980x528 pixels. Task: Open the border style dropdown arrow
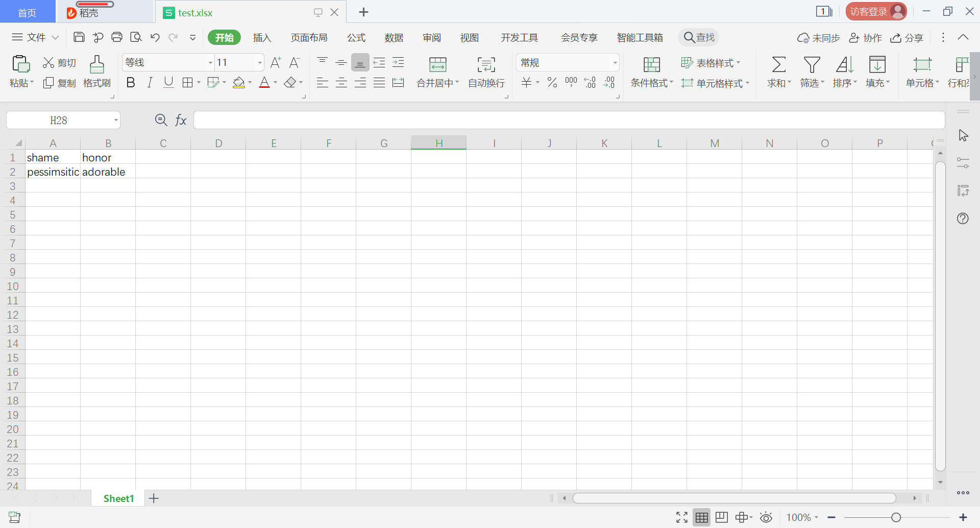[x=199, y=82]
